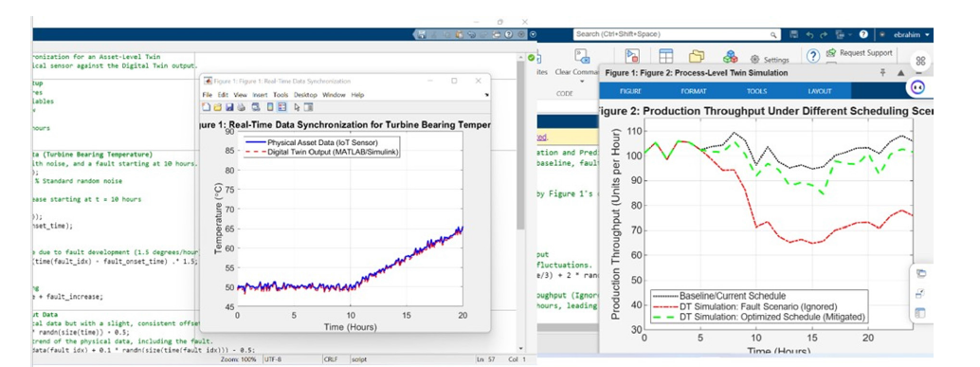Expand left quick access toolbar dropdown arrow
This screenshot has width=980, height=367.
tap(534, 34)
